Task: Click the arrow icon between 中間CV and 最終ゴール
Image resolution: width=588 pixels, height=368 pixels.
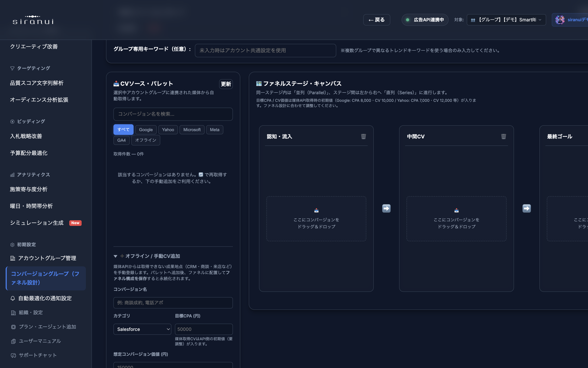Action: click(527, 208)
